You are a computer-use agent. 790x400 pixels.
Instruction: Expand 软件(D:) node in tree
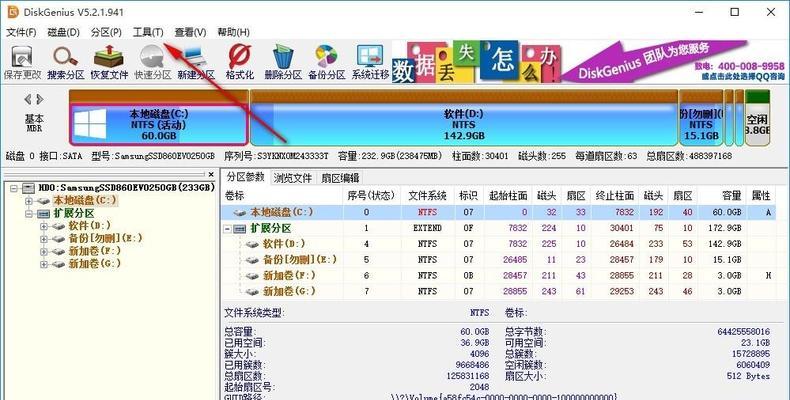pyautogui.click(x=44, y=226)
